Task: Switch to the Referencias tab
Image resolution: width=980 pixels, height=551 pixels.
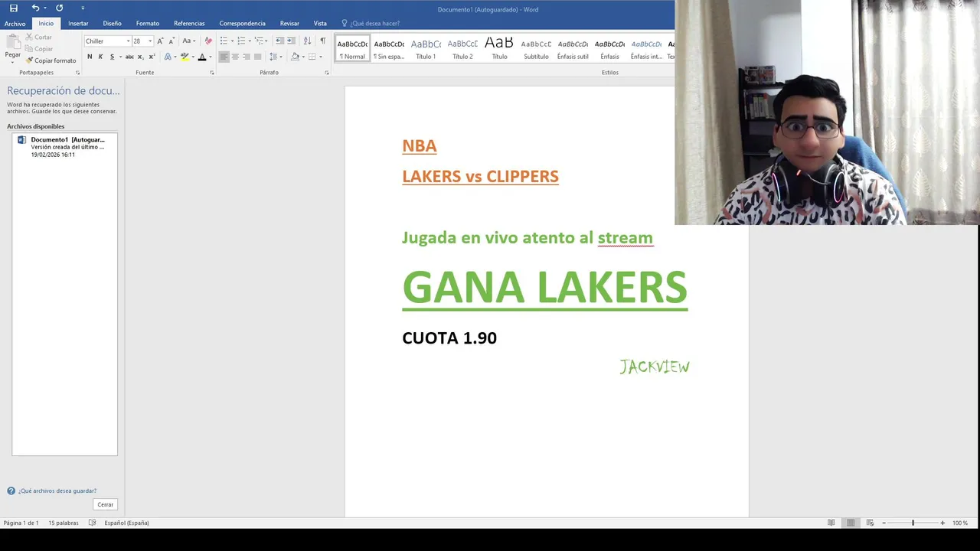Action: [189, 24]
